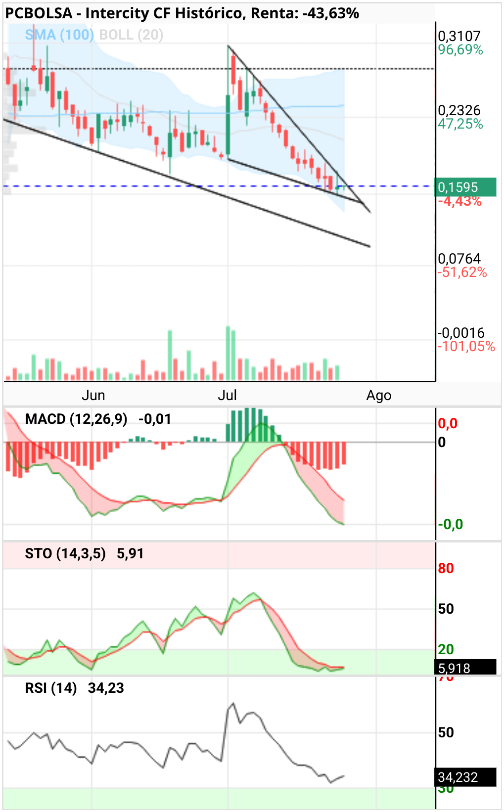The image size is (504, 812).
Task: Select the RSI (14) indicator title
Action: 51,688
